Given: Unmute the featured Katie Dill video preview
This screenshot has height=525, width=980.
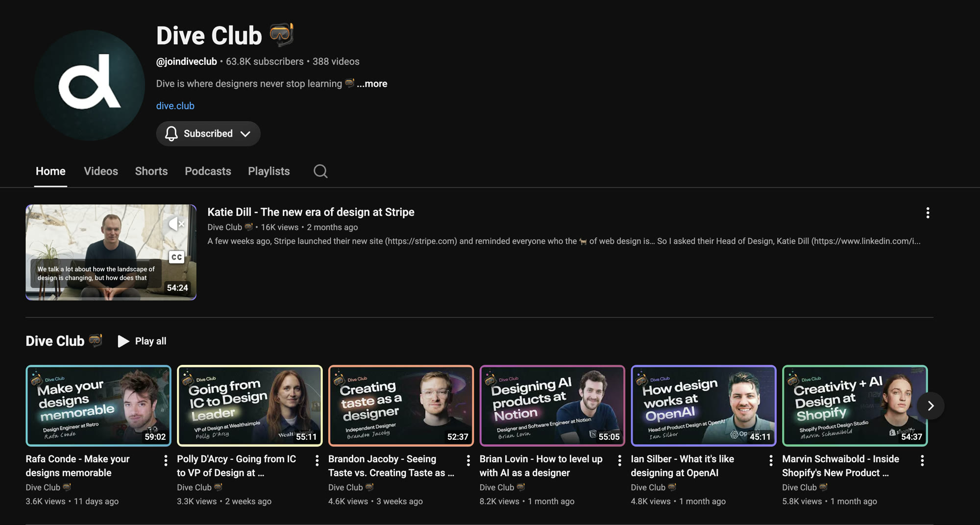Looking at the screenshot, I should 176,224.
